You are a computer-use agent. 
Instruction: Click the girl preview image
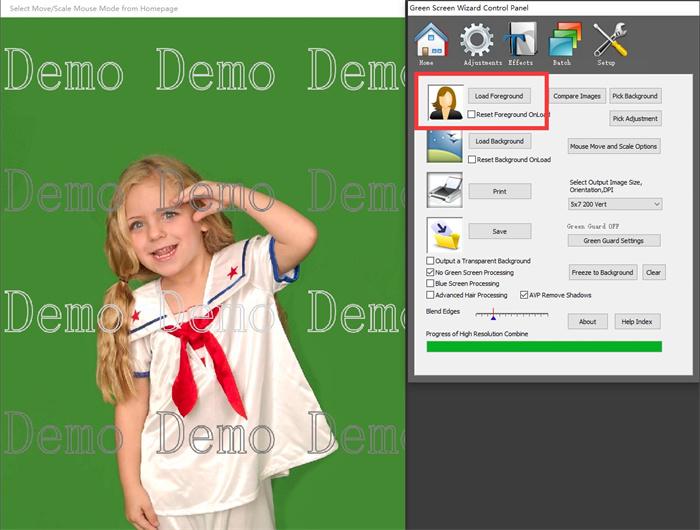click(x=203, y=274)
